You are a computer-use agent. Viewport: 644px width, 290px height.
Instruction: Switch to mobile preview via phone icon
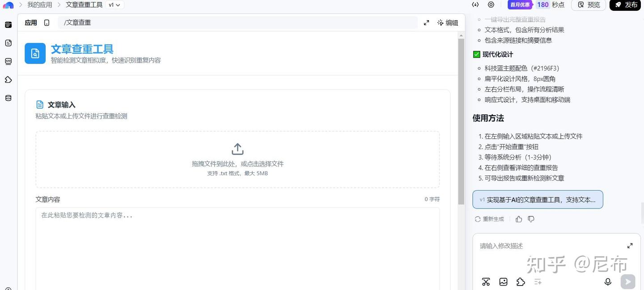pyautogui.click(x=46, y=22)
